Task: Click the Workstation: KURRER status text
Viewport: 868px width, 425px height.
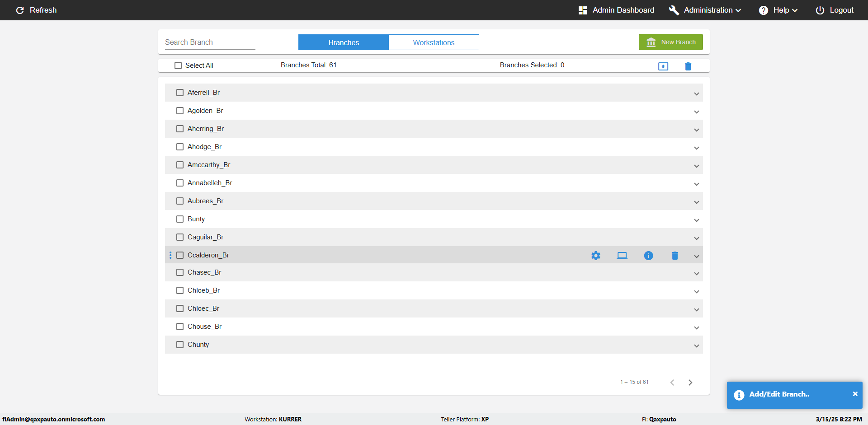Action: pos(273,419)
